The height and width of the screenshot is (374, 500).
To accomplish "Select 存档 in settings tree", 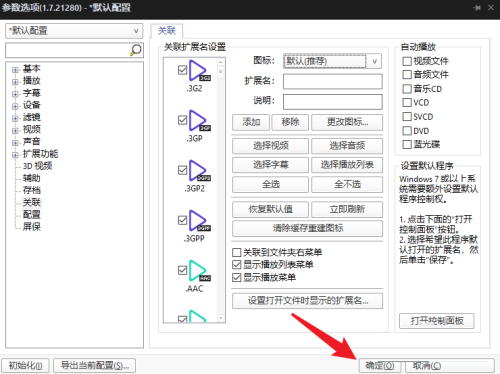I will (32, 190).
